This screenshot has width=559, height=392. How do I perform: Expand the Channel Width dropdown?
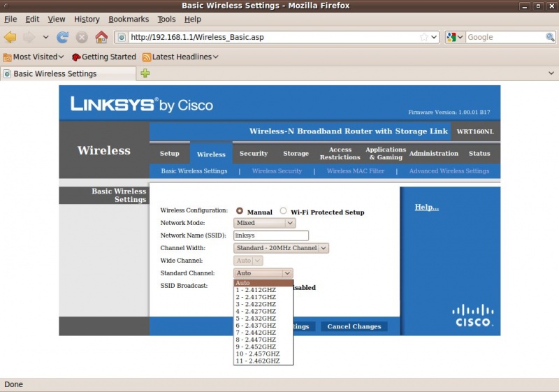(281, 248)
